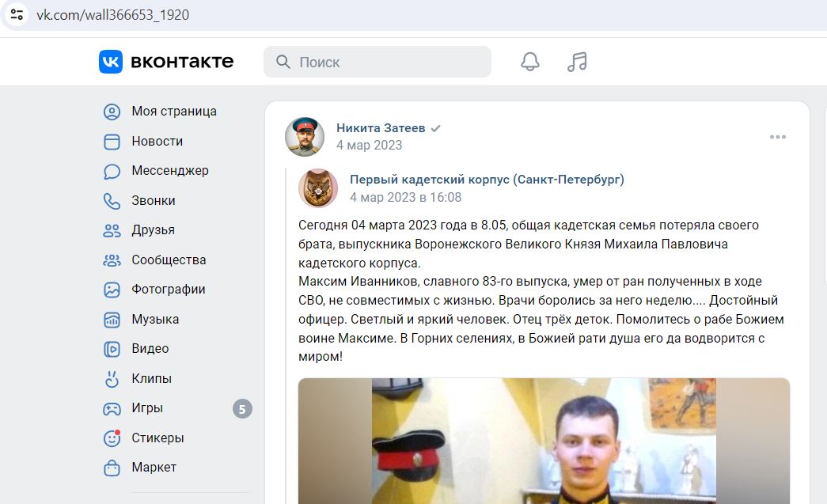Click Никита Затеев's avatar image
The width and height of the screenshot is (827, 504).
pyautogui.click(x=305, y=137)
